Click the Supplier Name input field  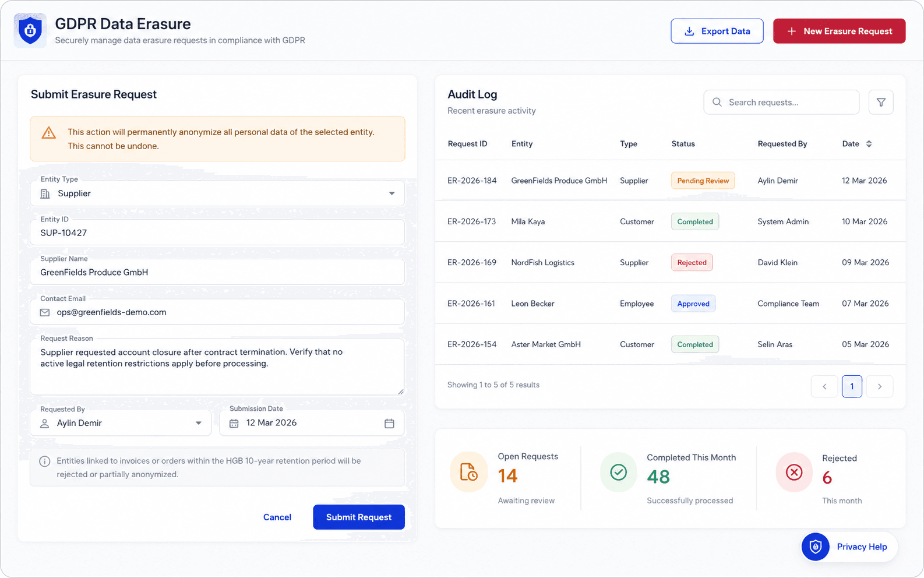pos(217,272)
